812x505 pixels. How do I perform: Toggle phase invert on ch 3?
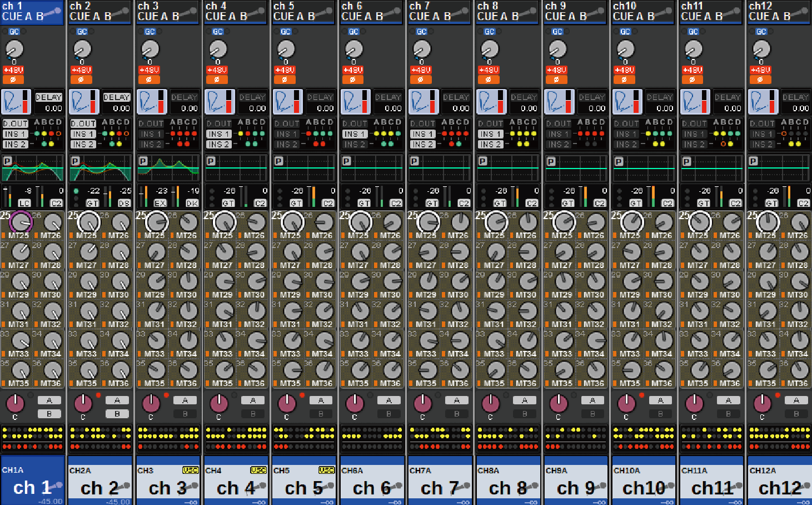click(149, 80)
